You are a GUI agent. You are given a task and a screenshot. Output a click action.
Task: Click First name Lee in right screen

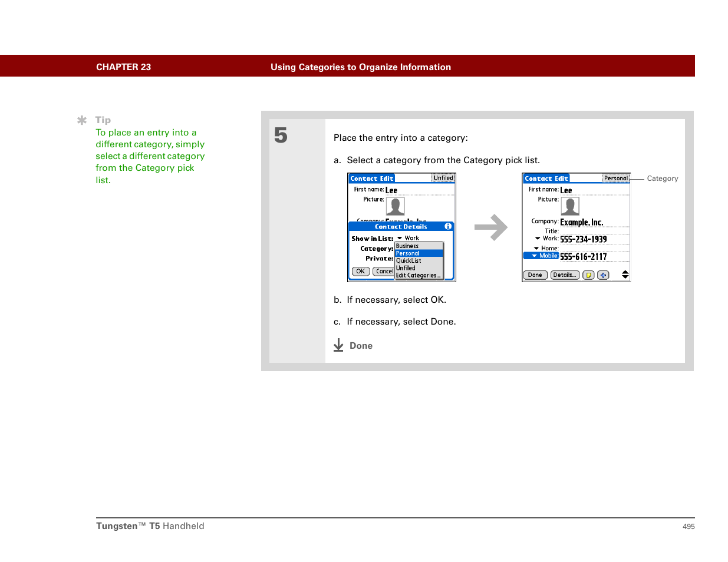tap(566, 190)
